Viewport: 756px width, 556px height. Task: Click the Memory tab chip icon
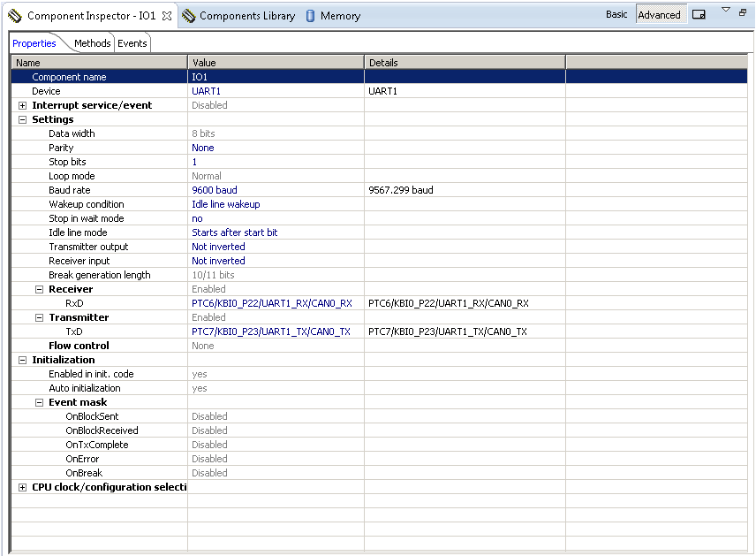(x=311, y=16)
